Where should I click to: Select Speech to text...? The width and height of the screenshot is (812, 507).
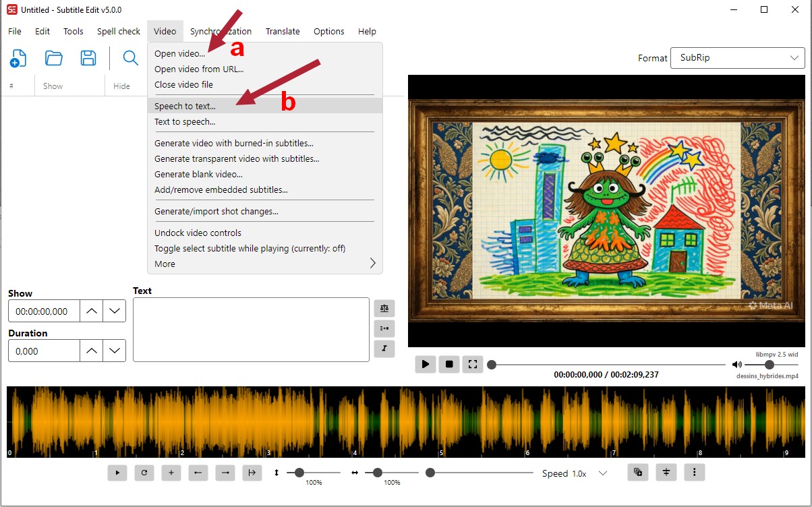[x=264, y=106]
